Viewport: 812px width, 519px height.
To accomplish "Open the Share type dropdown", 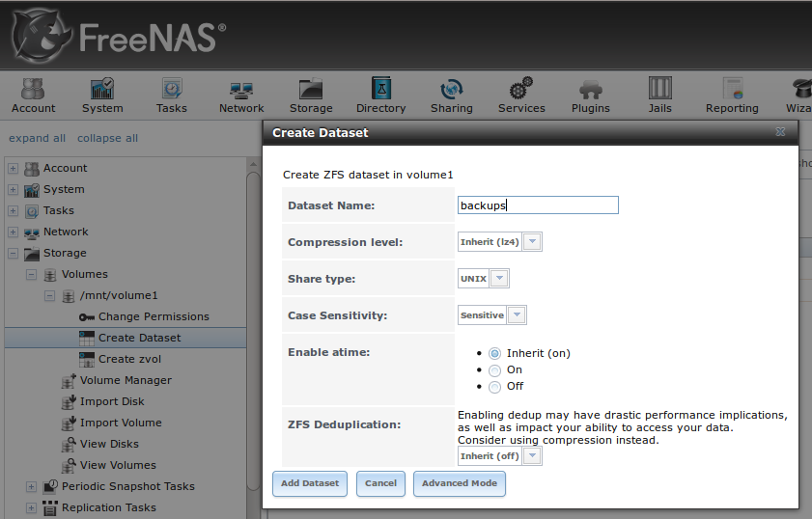I will [483, 279].
